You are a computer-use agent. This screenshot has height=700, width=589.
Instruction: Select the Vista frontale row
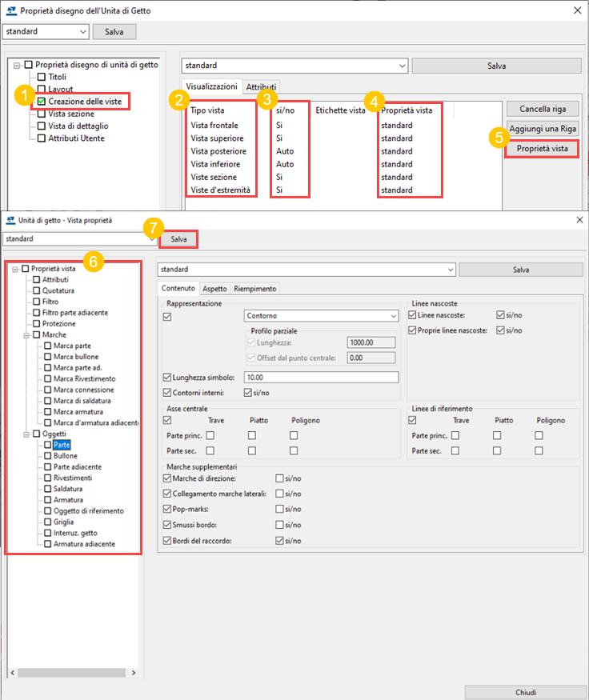pyautogui.click(x=214, y=126)
